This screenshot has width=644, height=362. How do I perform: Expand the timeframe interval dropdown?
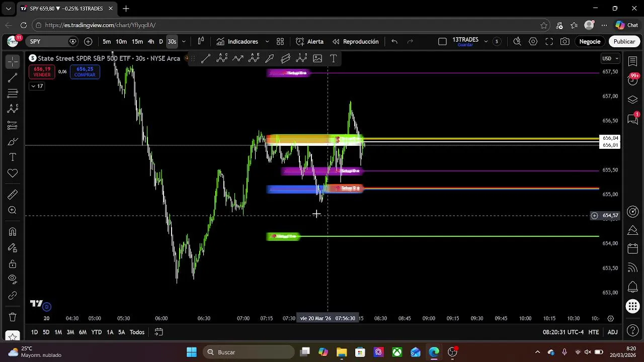point(184,42)
